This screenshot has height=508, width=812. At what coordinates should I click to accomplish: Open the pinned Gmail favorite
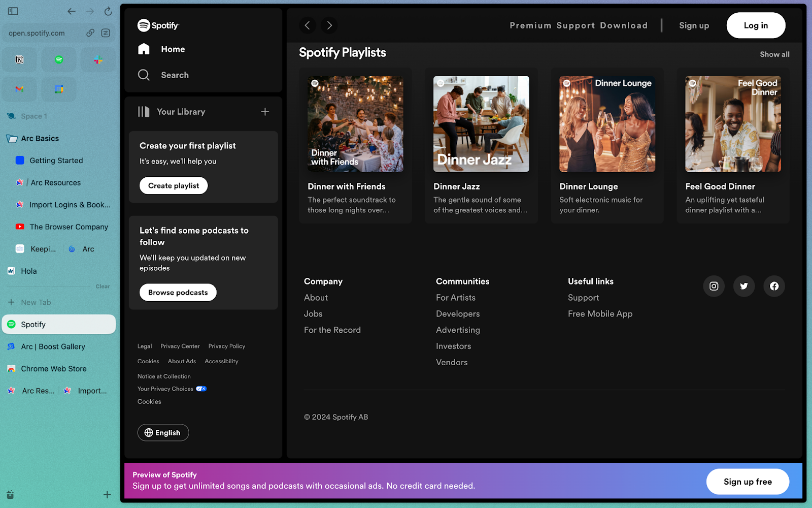coord(19,89)
